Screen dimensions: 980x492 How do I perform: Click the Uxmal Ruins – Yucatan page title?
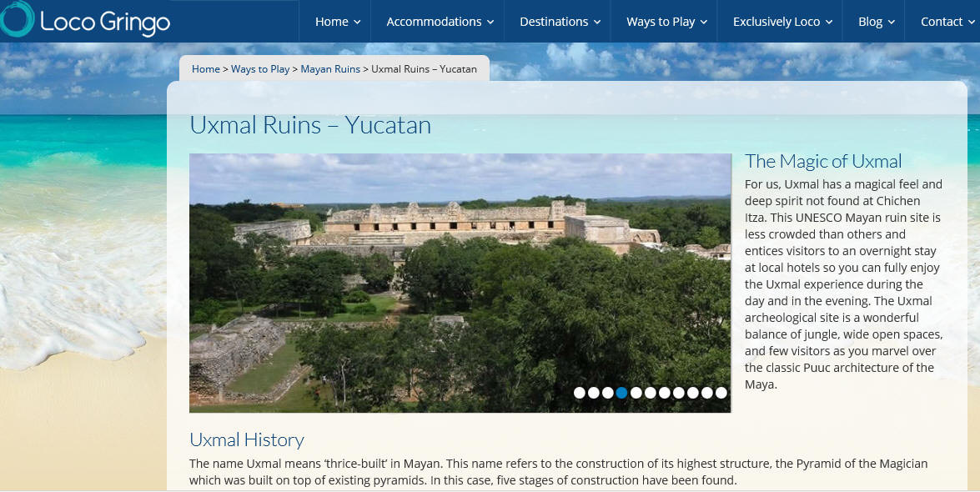point(310,125)
